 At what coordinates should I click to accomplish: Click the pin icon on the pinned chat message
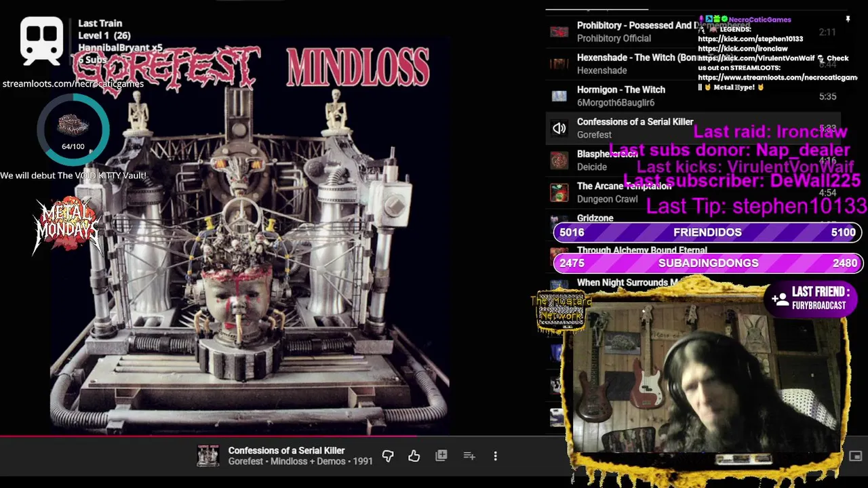[x=848, y=20]
